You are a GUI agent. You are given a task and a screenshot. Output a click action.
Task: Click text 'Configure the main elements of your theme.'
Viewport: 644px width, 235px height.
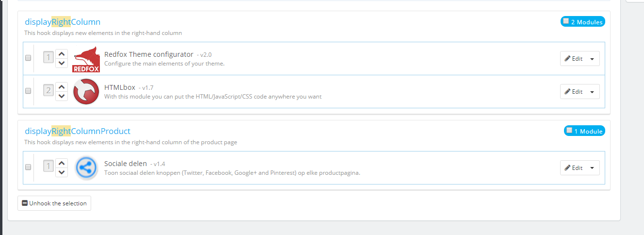(164, 64)
